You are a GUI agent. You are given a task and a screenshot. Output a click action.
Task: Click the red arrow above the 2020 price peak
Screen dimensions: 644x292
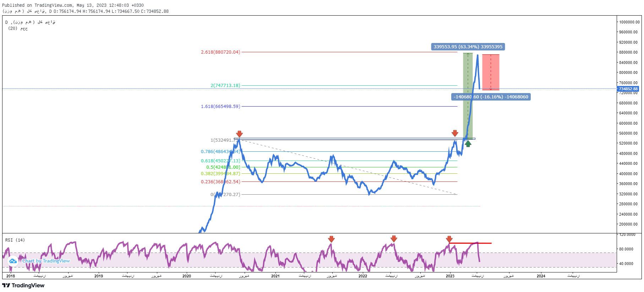click(x=239, y=134)
